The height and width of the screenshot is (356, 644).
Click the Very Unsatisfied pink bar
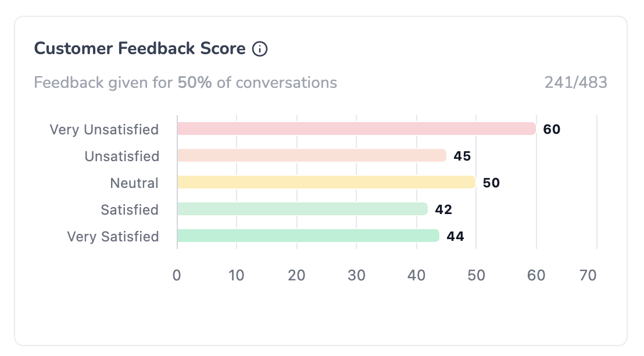[356, 129]
